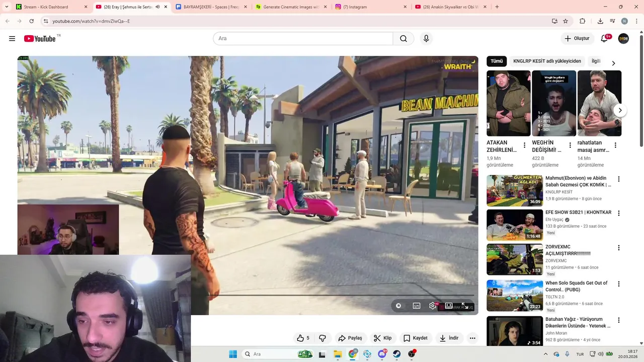
Task: View site information icon in address bar
Action: [x=46, y=21]
